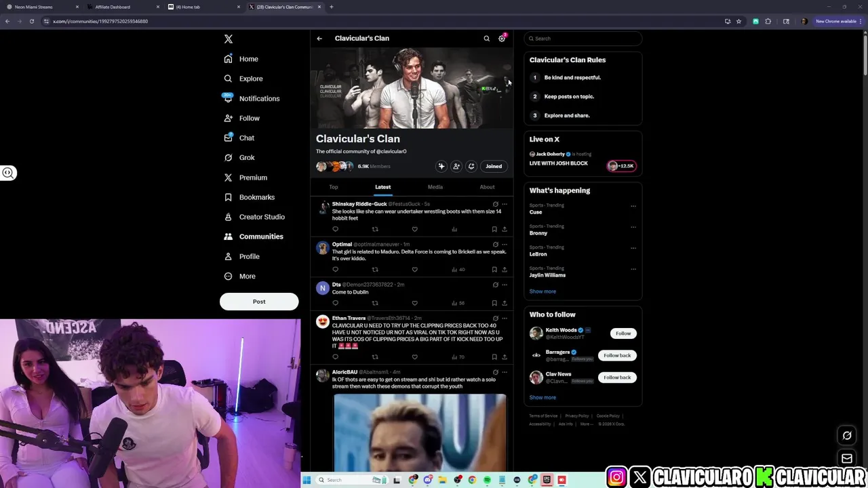Open Jack Doherty's live broadcast listeners pill
This screenshot has width=868, height=488.
click(621, 166)
